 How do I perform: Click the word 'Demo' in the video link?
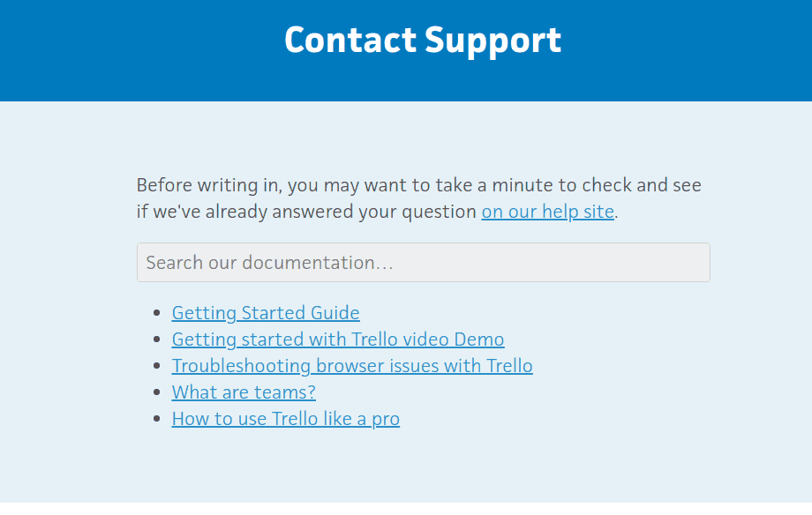[479, 339]
